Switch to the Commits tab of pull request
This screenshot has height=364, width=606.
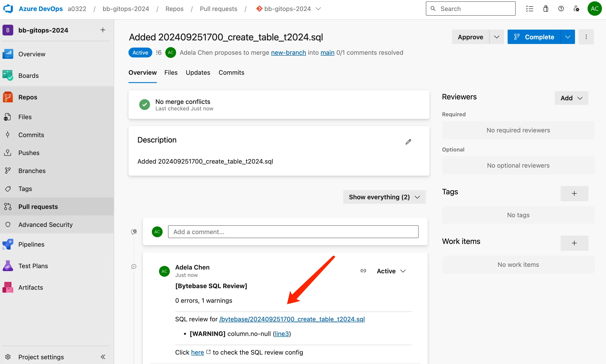pyautogui.click(x=231, y=73)
